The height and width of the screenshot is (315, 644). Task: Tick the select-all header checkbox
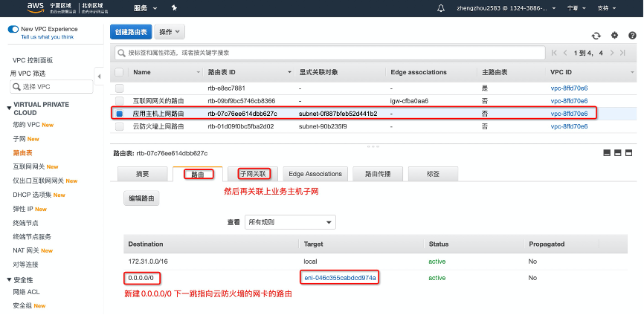[x=119, y=72]
